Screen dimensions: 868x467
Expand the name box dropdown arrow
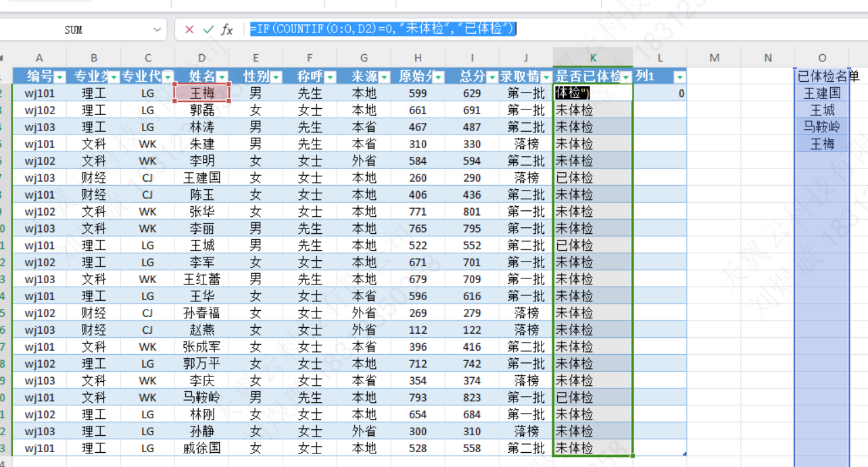[x=157, y=30]
